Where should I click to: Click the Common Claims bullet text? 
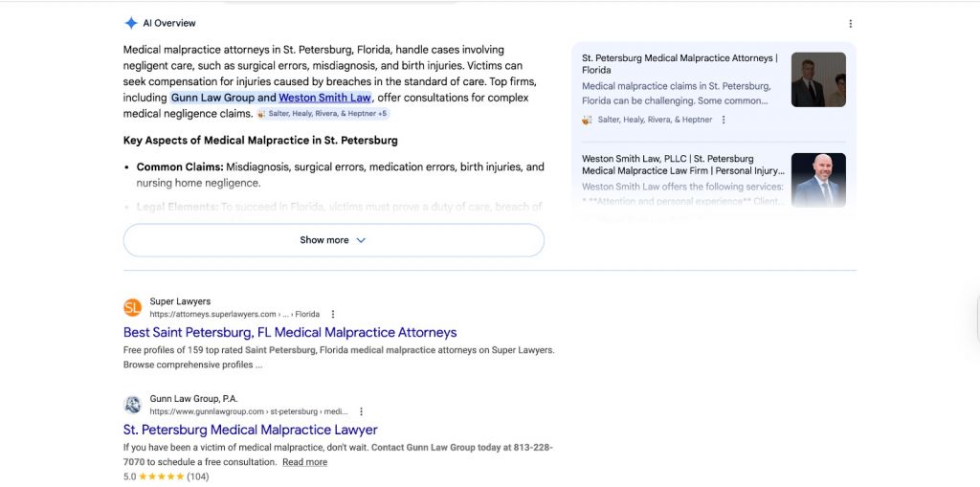pyautogui.click(x=340, y=175)
